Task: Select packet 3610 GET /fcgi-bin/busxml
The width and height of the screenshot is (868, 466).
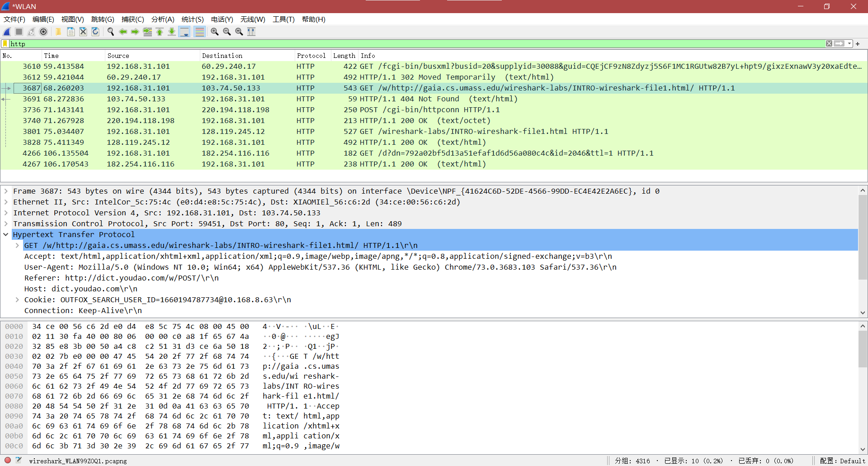Action: pos(434,67)
